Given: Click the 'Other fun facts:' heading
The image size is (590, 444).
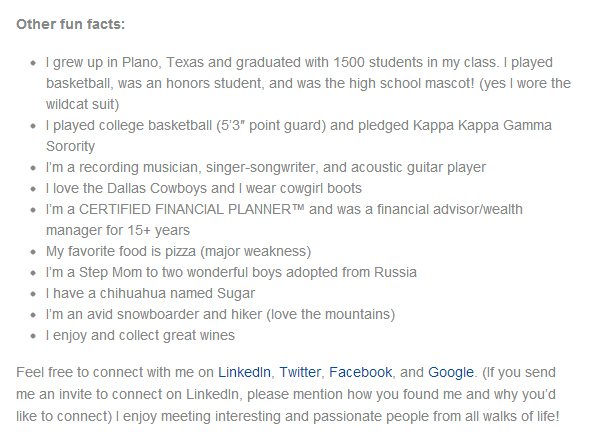Looking at the screenshot, I should [70, 24].
